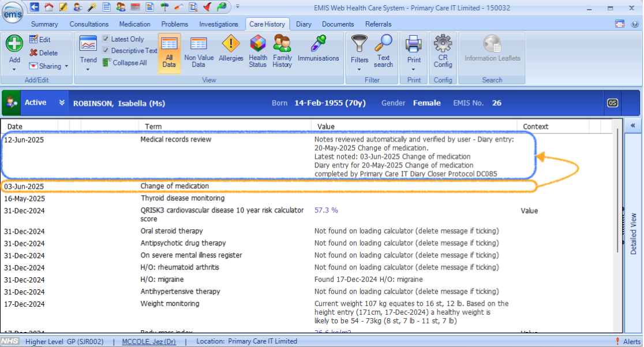Click the green Add plus icon
The height and width of the screenshot is (347, 644).
[14, 43]
